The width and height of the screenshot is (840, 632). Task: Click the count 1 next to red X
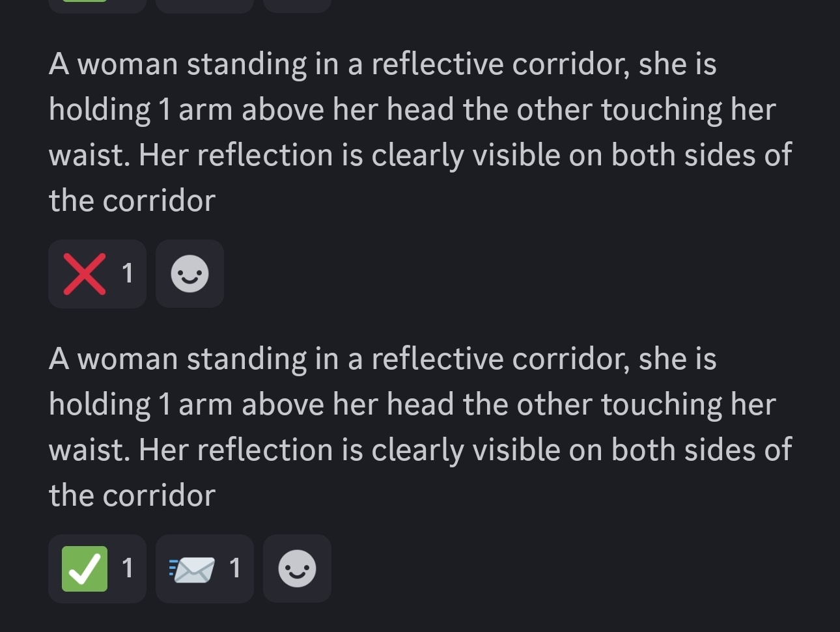(x=128, y=274)
